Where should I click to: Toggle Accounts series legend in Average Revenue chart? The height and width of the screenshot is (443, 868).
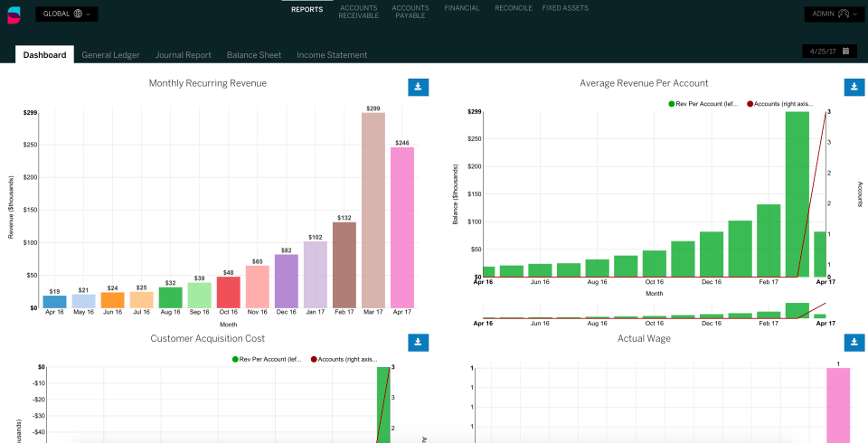click(780, 104)
